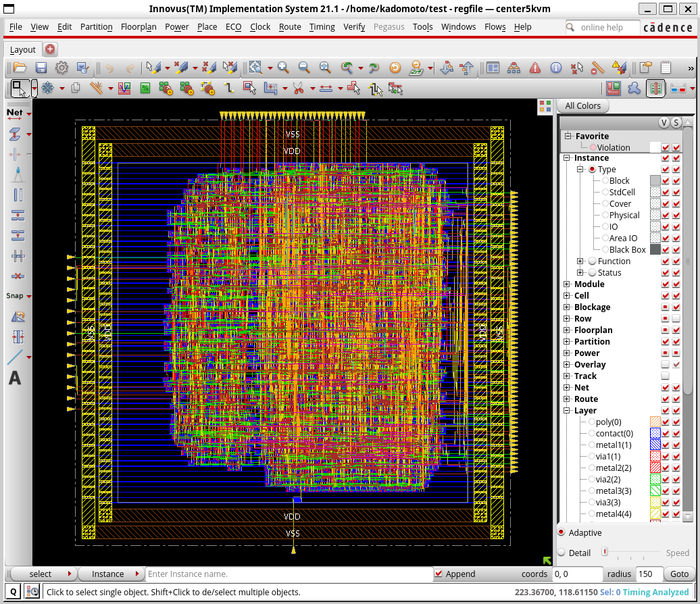Collapse the Instance tree node

pyautogui.click(x=566, y=158)
